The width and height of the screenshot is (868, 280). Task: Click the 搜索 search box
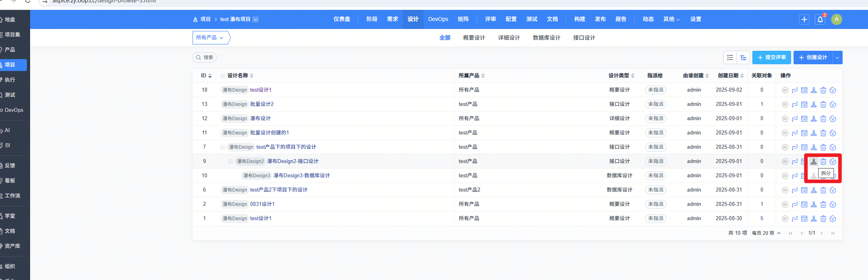pos(204,58)
